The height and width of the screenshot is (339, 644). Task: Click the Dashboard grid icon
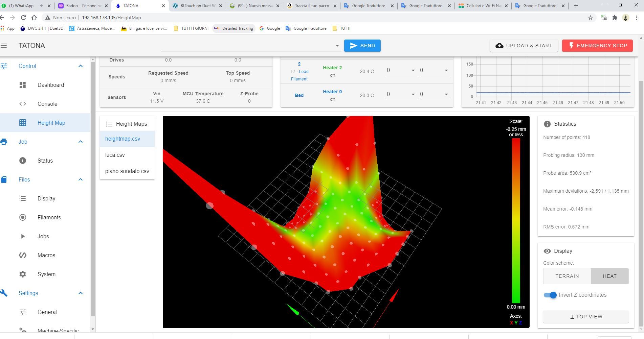pyautogui.click(x=23, y=85)
